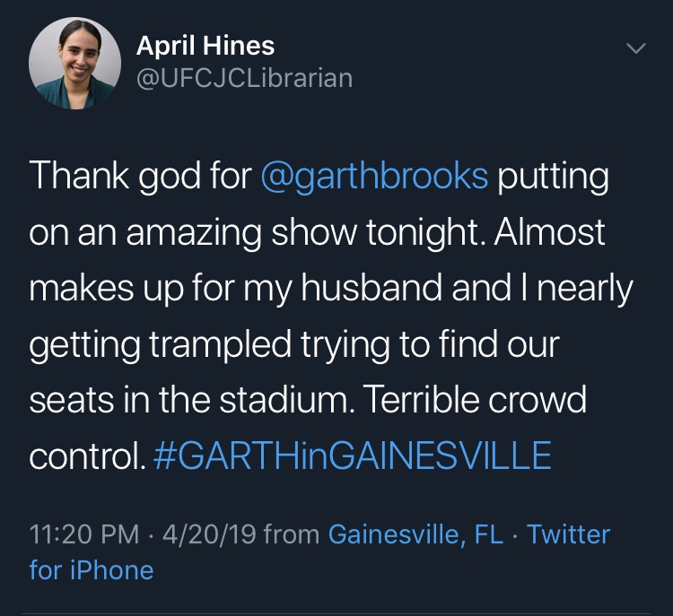
Task: Tap the word 'trampled' in the tweet
Action: 220,345
